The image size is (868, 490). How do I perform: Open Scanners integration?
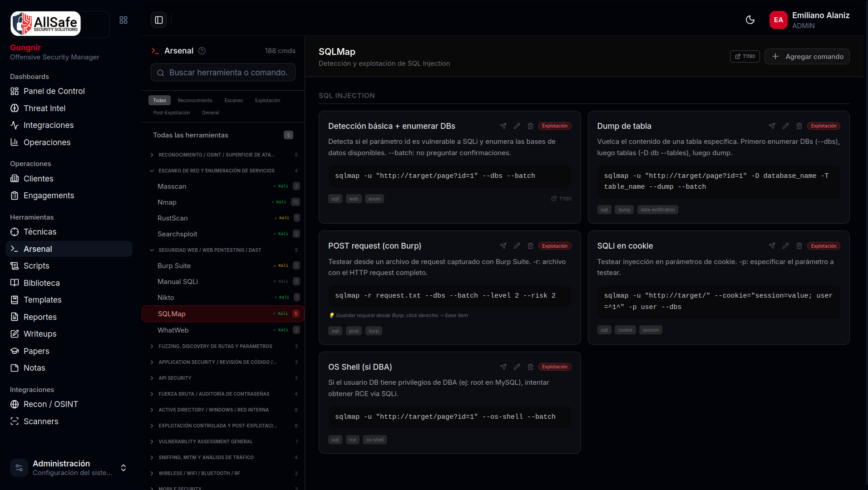pos(69,421)
